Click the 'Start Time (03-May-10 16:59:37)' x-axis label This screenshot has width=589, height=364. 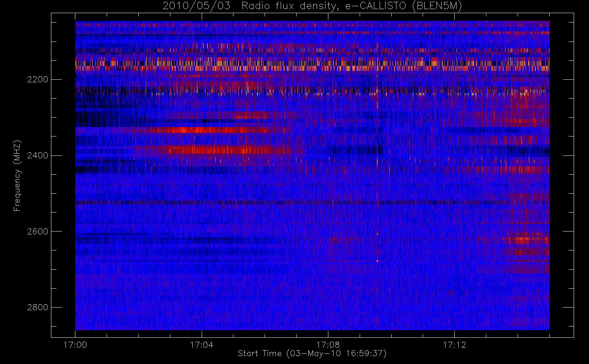tap(312, 353)
